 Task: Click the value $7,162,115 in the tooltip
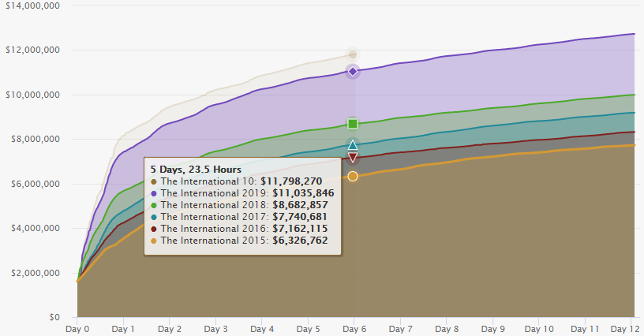(300, 229)
